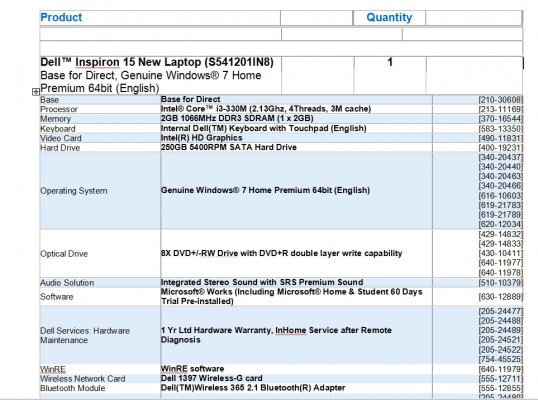
Task: Click the 1 Yr Ltd Hardware Warranty text
Action: pos(276,335)
